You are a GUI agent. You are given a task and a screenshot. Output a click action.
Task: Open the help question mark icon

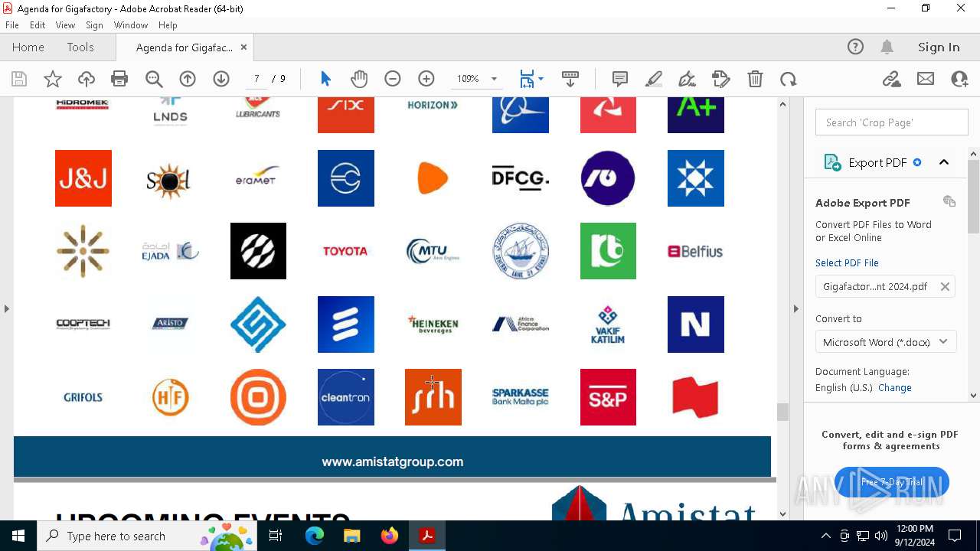(x=855, y=47)
